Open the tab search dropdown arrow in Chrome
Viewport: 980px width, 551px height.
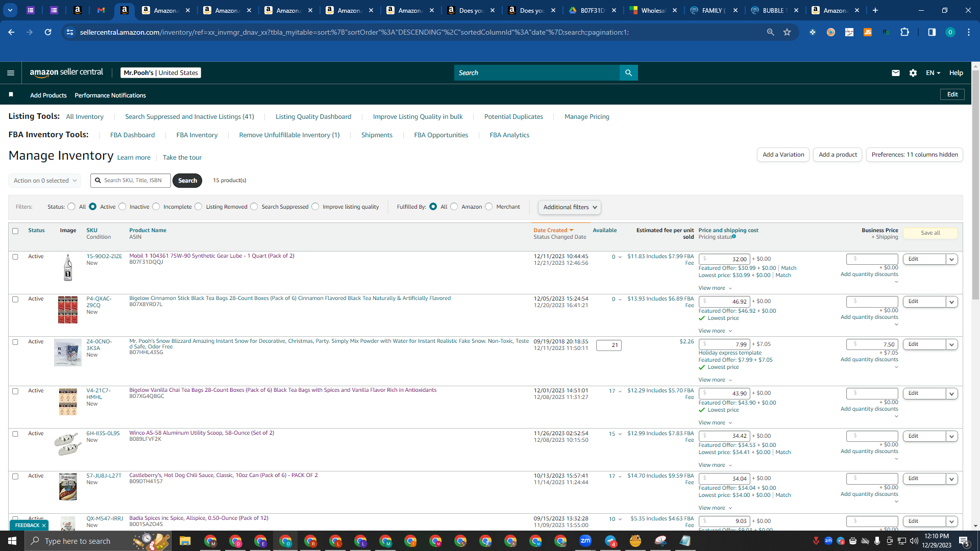(10, 10)
